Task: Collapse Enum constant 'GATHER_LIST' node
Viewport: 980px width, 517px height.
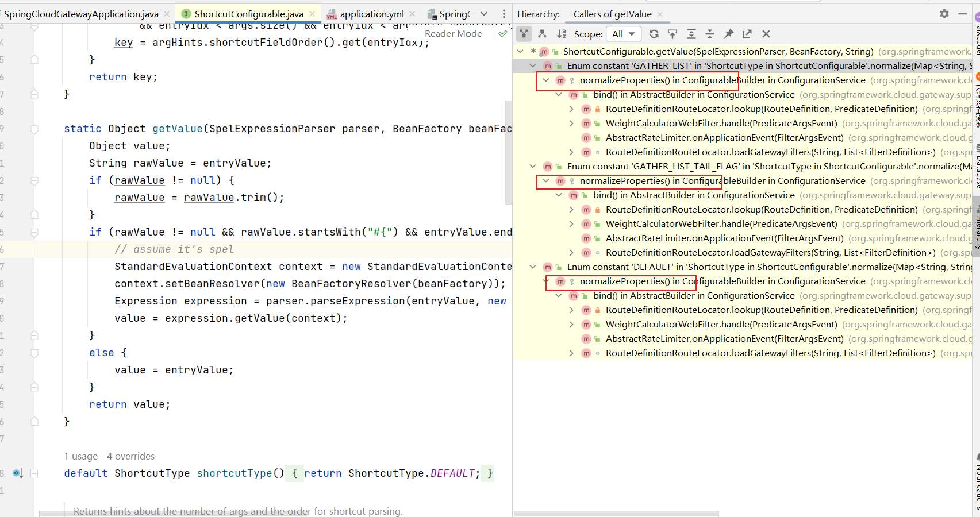Action: point(533,66)
